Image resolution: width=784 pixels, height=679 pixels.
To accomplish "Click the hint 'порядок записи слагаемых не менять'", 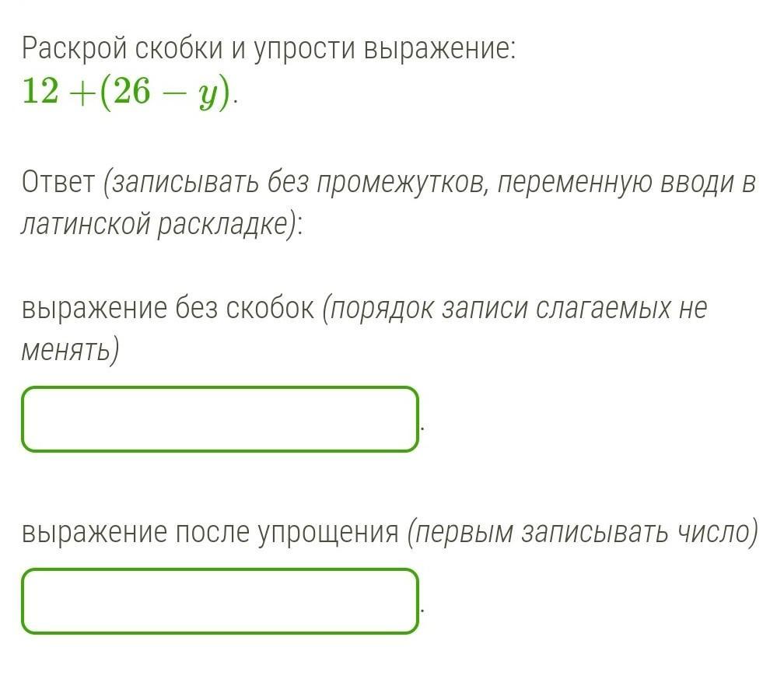I will [x=365, y=328].
